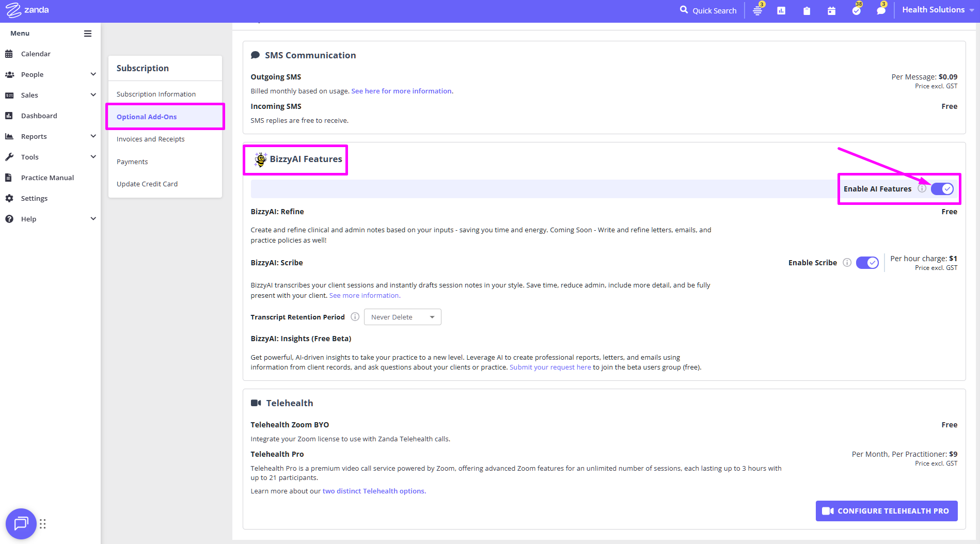Click Configure Telehealth Pro button
This screenshot has height=544, width=980.
tap(886, 511)
